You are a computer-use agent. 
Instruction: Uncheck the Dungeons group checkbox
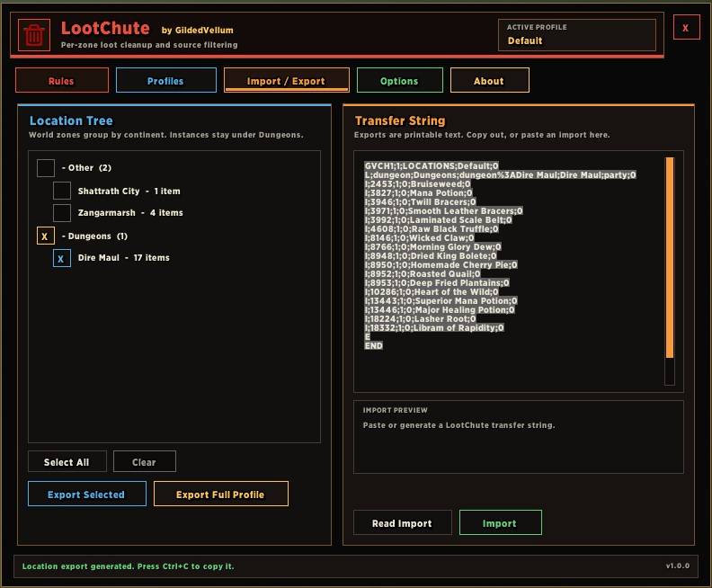tap(46, 236)
